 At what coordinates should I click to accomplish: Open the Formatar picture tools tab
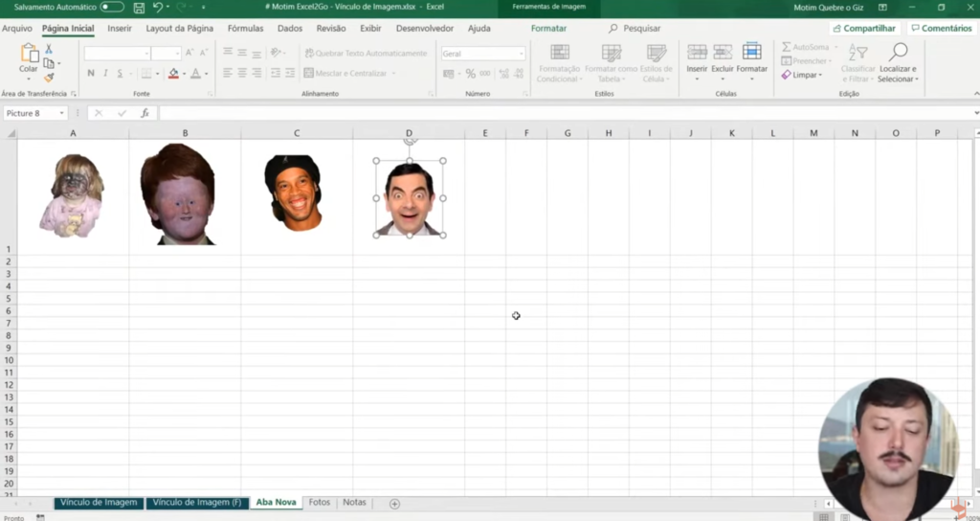click(548, 28)
